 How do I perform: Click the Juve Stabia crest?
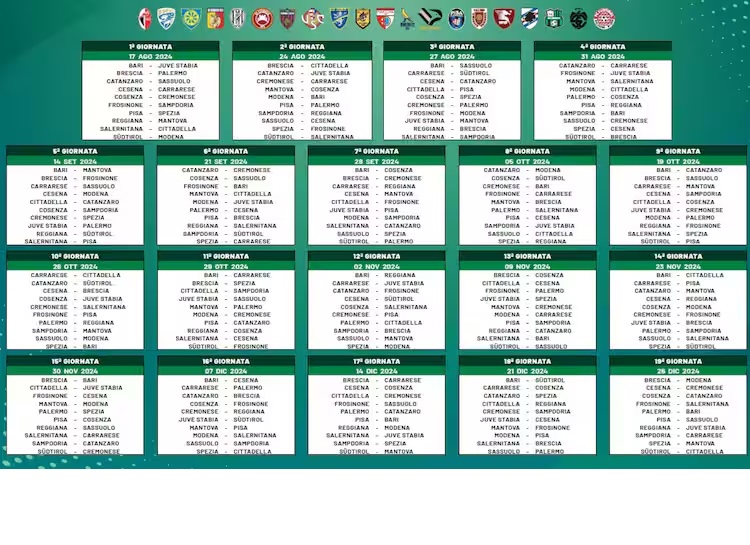pyautogui.click(x=363, y=19)
